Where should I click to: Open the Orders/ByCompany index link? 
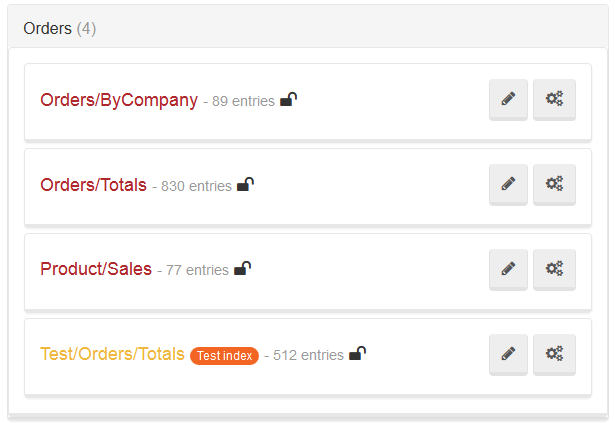click(x=119, y=100)
